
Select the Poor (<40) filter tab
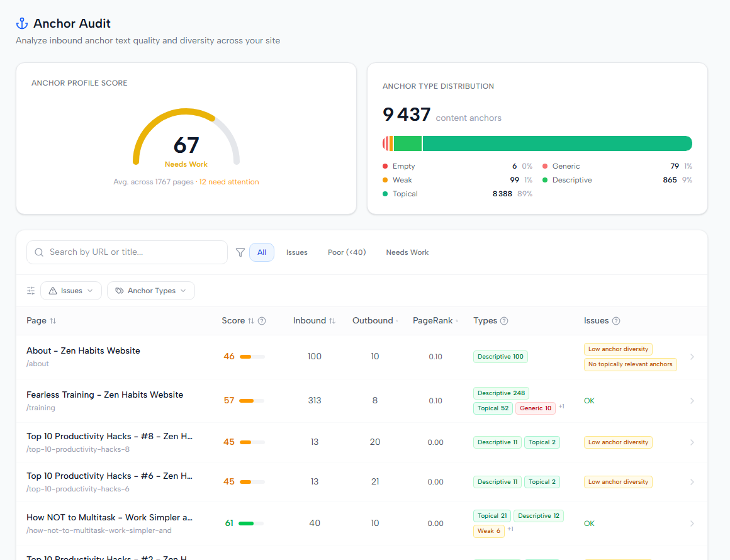[x=347, y=252]
